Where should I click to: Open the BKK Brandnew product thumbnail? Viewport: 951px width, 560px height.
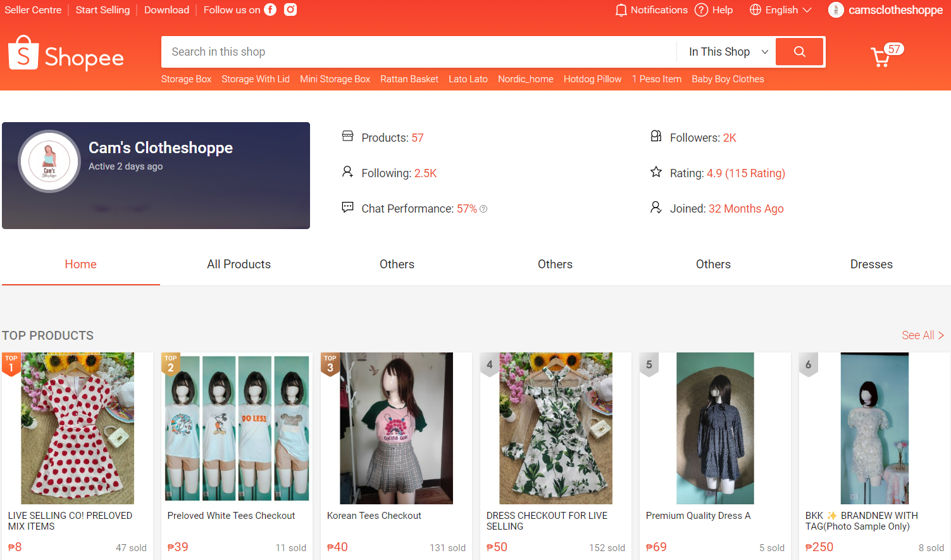pyautogui.click(x=875, y=428)
